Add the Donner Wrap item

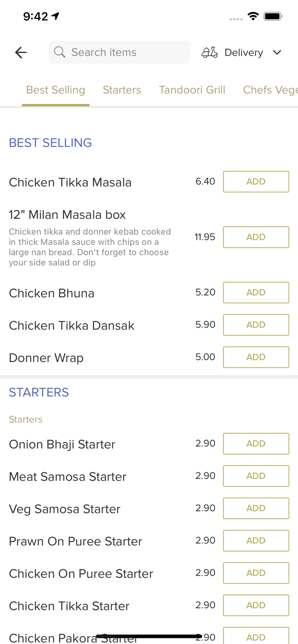(256, 357)
